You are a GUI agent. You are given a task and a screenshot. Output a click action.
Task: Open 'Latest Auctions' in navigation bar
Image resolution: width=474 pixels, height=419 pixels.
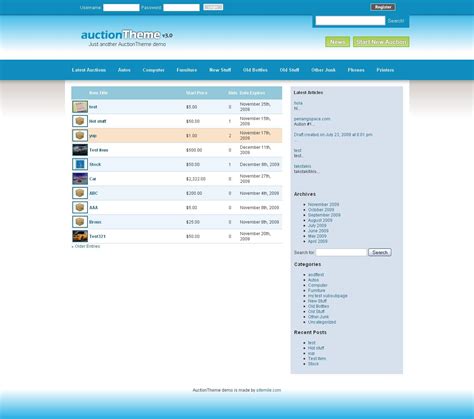point(89,70)
